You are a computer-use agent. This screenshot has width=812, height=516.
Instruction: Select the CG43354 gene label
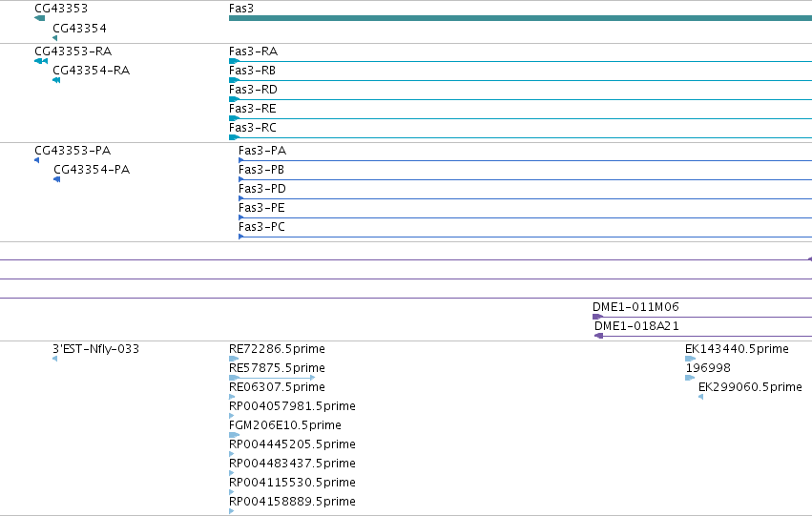(80, 28)
